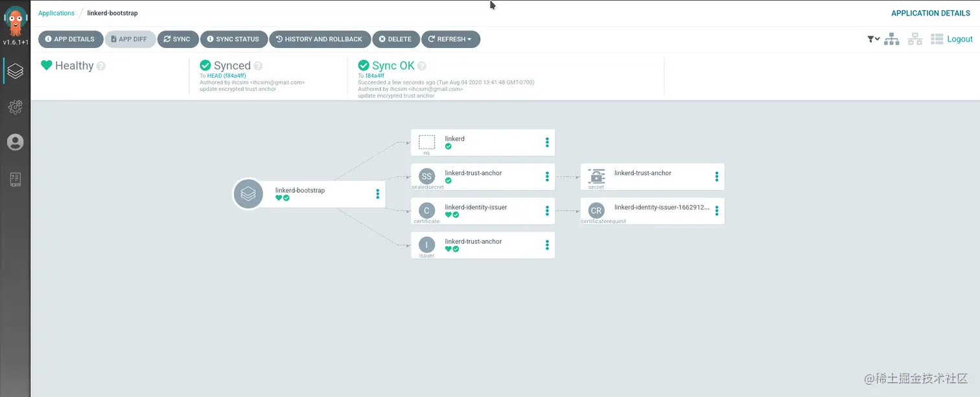Click help icon next to Synced
This screenshot has height=397, width=980.
258,66
